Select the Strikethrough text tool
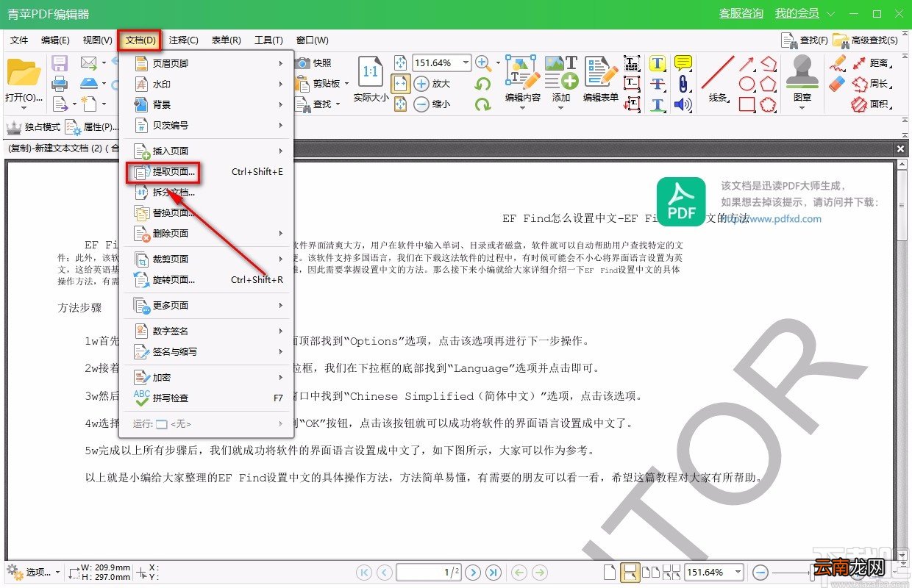This screenshot has width=912, height=588. (658, 84)
